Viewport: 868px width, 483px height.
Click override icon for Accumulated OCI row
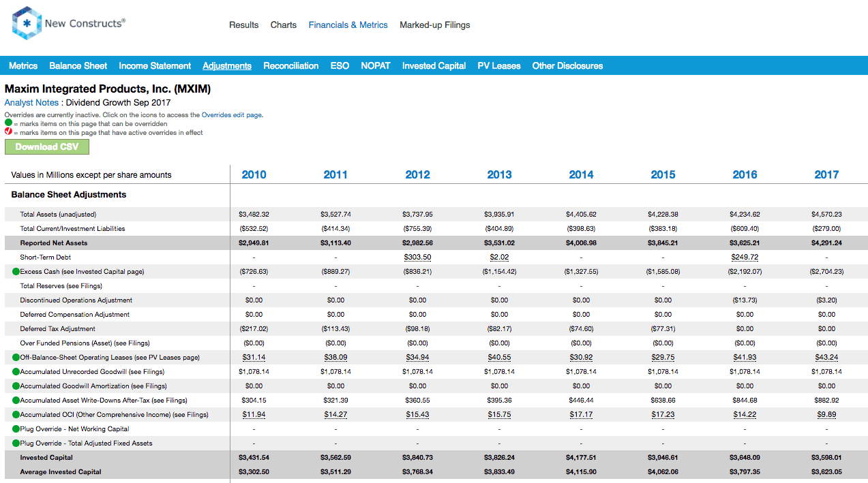[16, 415]
